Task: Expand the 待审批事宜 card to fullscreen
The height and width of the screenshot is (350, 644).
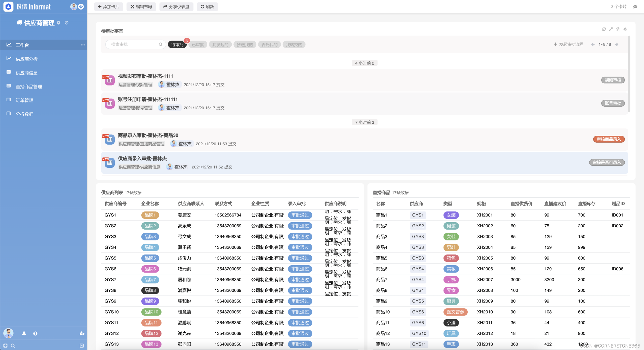Action: (x=611, y=29)
